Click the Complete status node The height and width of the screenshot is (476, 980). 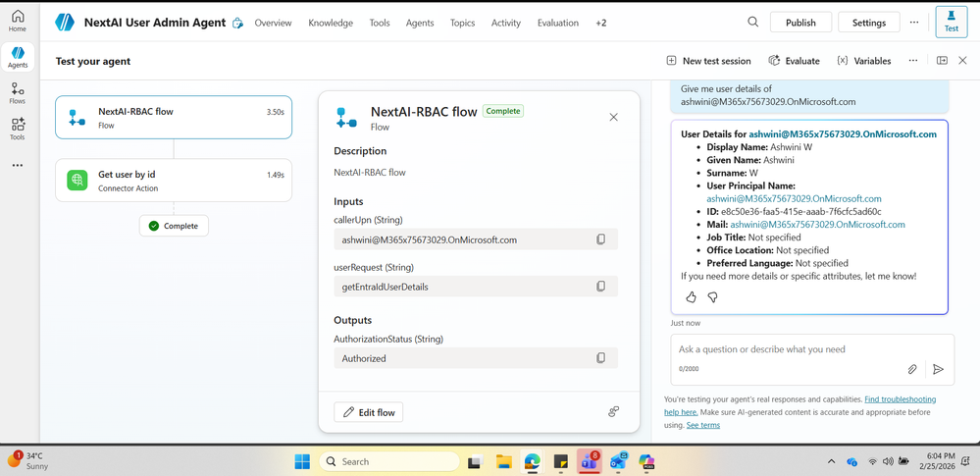(x=174, y=226)
